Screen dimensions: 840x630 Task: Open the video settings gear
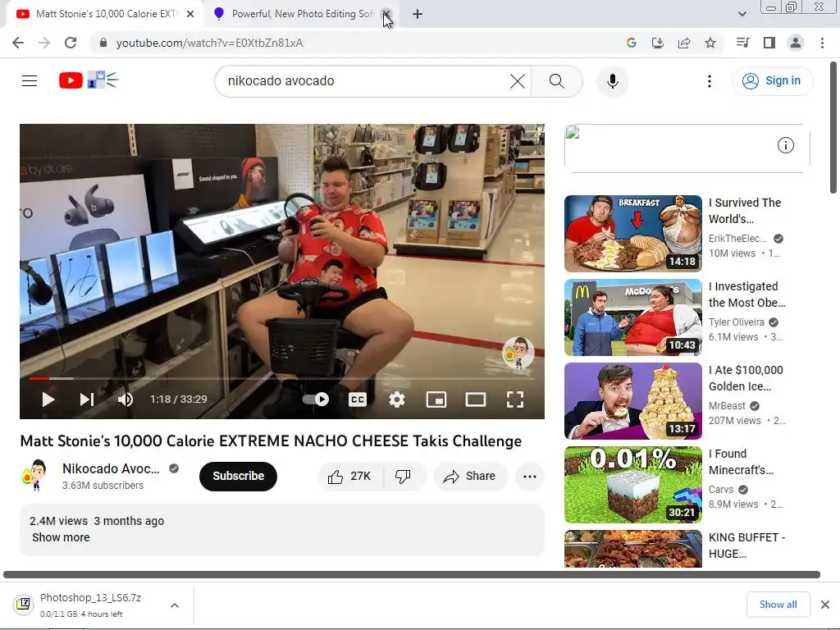coord(397,399)
